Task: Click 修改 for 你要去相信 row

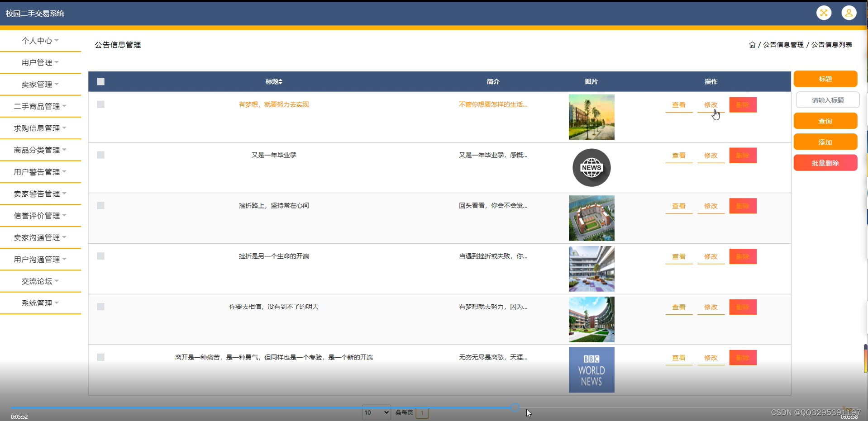Action: [711, 307]
